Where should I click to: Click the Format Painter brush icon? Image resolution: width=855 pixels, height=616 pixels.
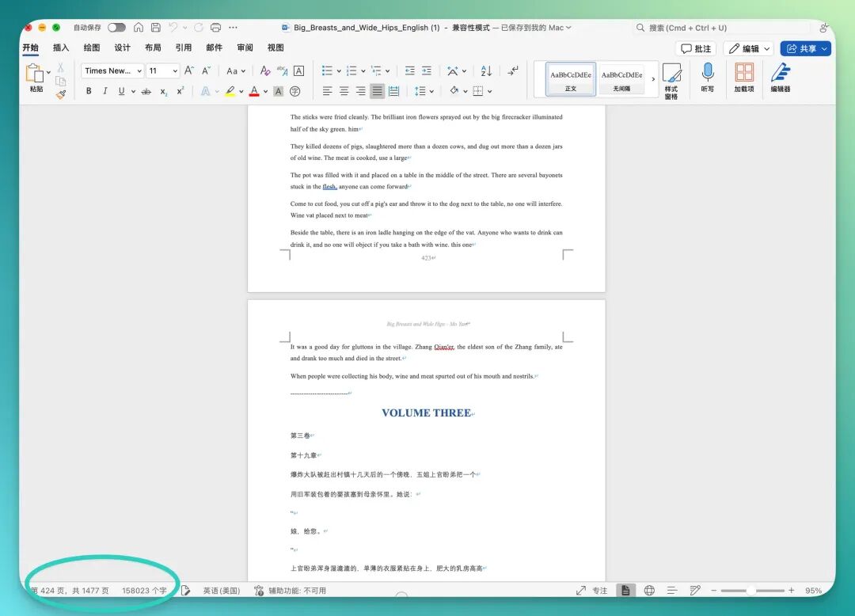[60, 94]
